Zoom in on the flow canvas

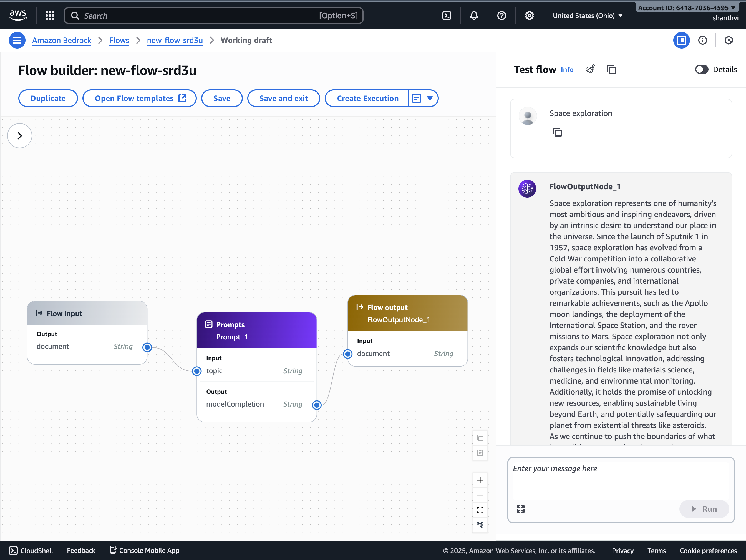[480, 480]
